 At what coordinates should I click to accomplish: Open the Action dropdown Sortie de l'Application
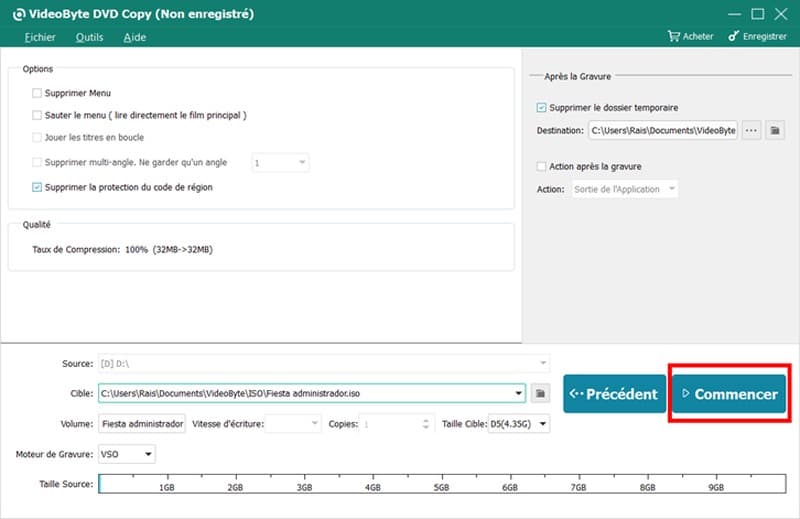pos(625,189)
